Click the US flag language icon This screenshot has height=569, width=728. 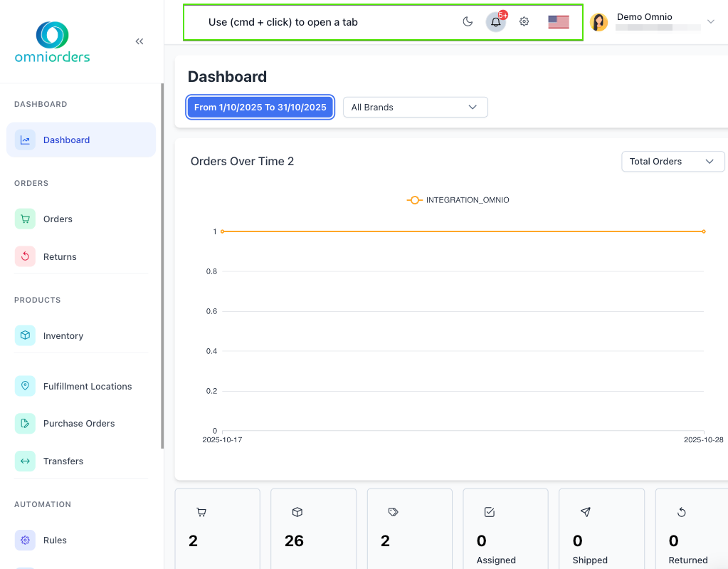tap(558, 21)
